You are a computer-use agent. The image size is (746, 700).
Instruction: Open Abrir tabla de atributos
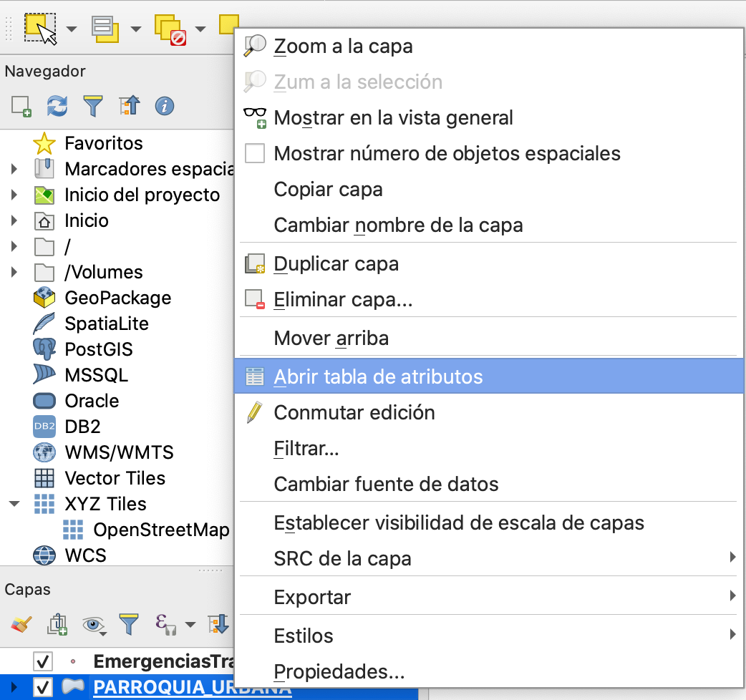click(x=378, y=376)
